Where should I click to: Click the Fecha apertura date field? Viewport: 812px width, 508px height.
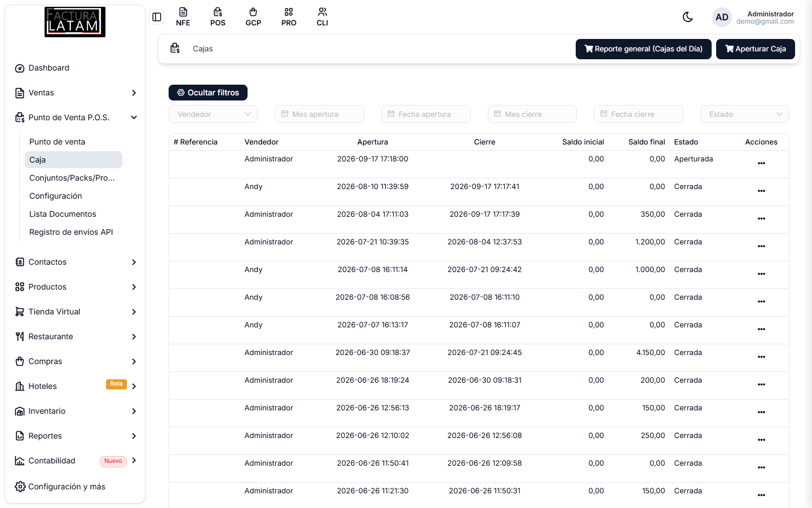[x=426, y=114]
